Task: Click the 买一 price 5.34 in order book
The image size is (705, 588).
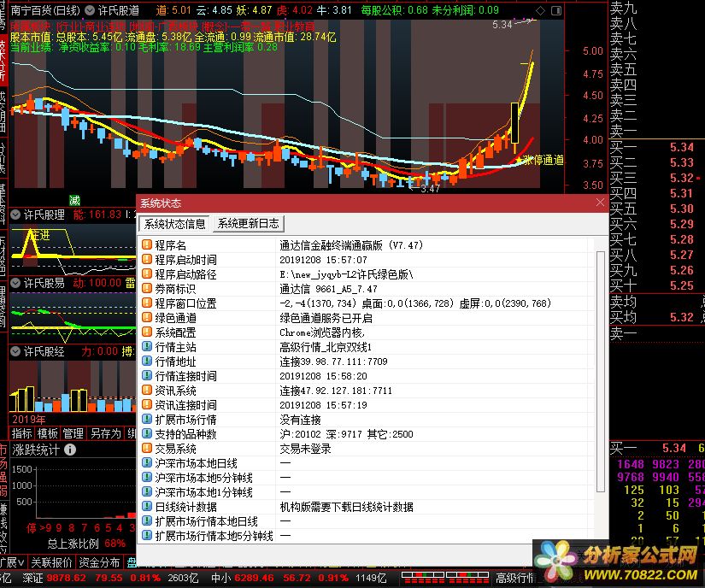Action: 682,147
